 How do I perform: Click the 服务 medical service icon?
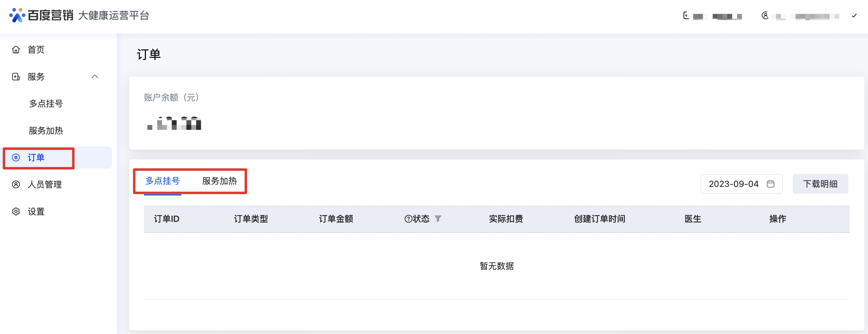pos(16,77)
